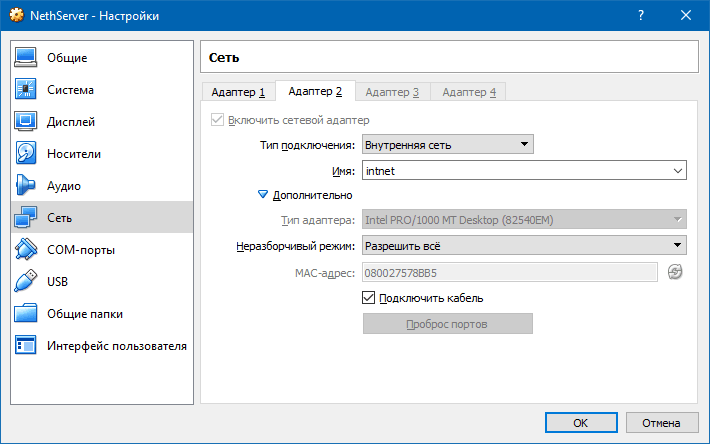Open the Общие settings section icon
Screen dimensions: 710x444
(26, 58)
